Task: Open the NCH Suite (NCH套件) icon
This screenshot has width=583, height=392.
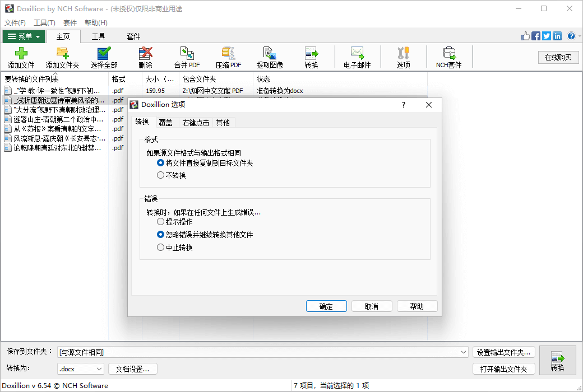Action: 449,58
